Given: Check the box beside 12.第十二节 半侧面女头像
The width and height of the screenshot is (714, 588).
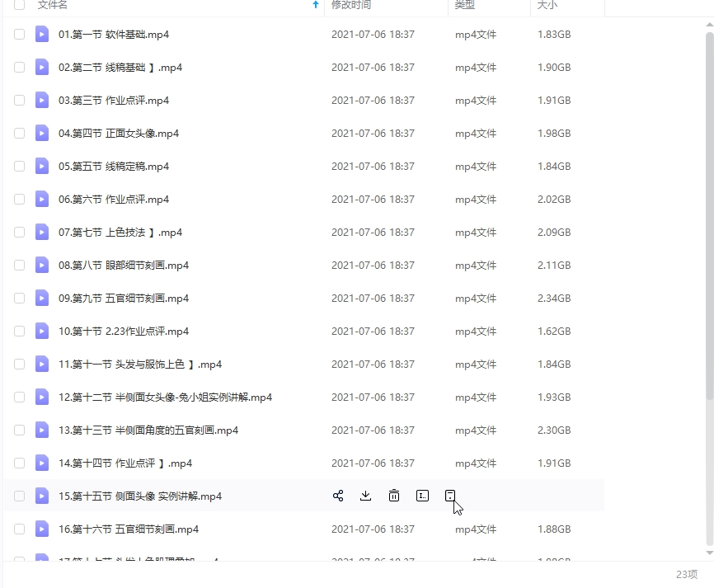Looking at the screenshot, I should tap(19, 397).
